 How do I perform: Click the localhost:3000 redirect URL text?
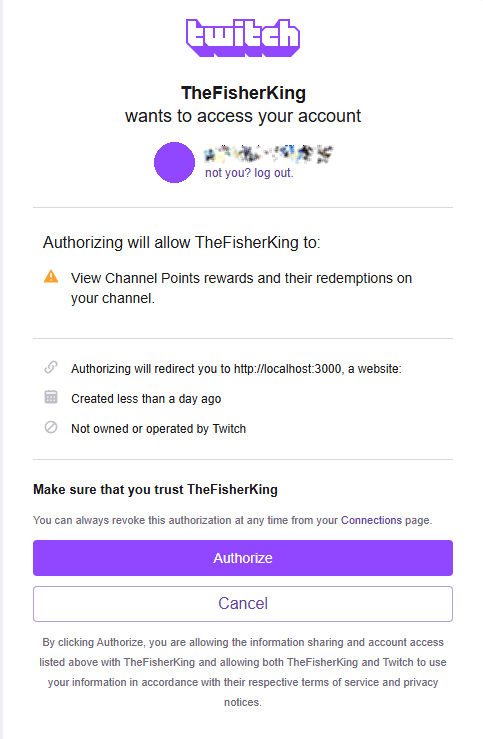click(x=287, y=369)
